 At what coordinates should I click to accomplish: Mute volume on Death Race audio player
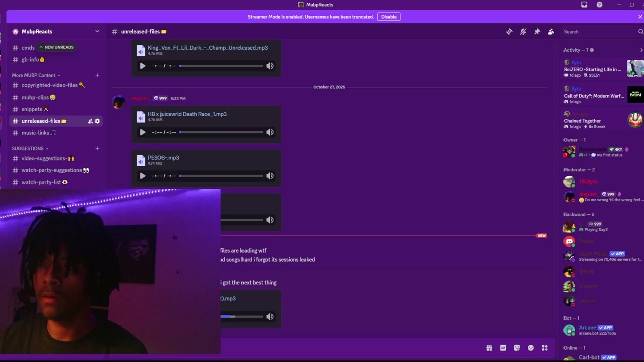coord(270,132)
